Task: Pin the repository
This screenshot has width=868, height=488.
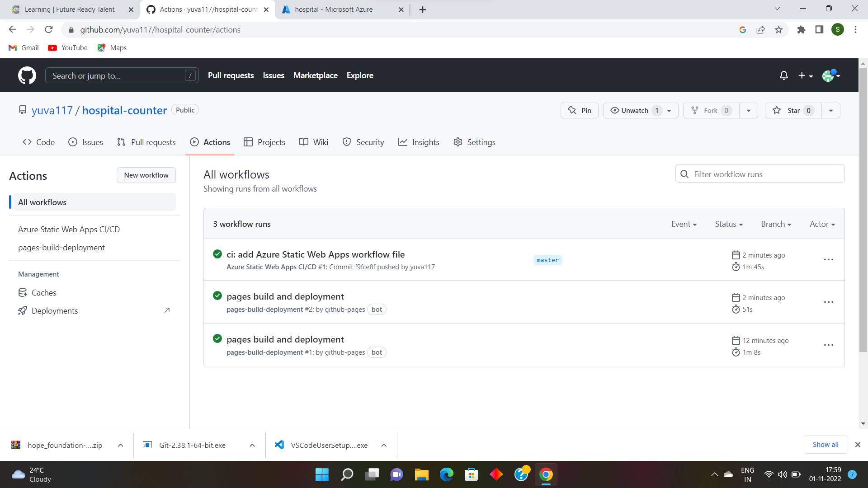Action: [579, 110]
